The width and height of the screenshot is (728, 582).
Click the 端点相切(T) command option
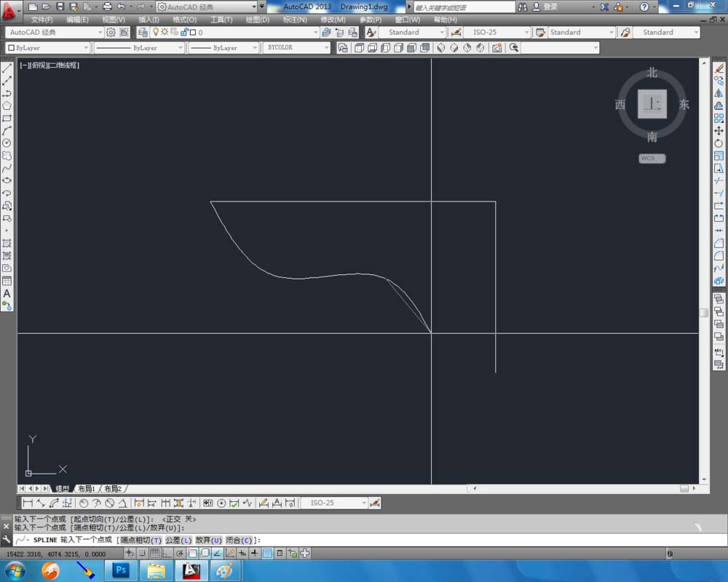point(141,541)
